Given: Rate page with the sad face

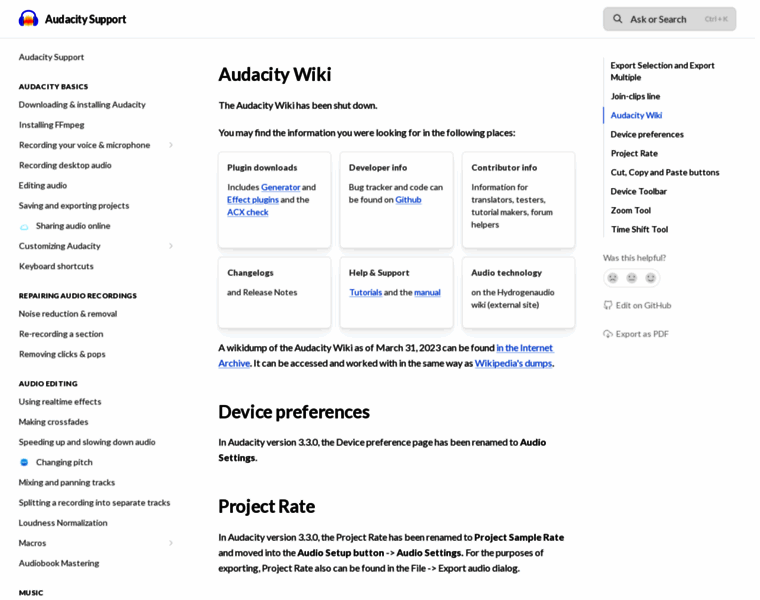Looking at the screenshot, I should click(613, 278).
